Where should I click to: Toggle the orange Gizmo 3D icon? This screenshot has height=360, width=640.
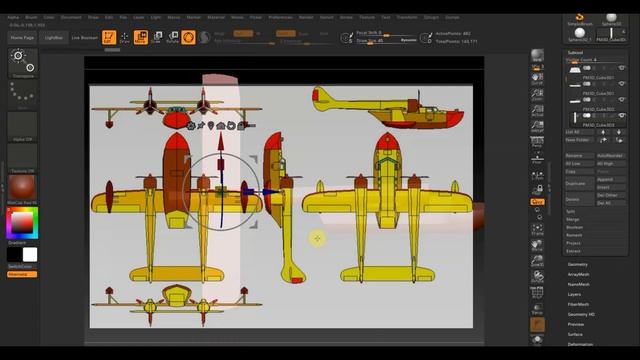pyautogui.click(x=188, y=37)
